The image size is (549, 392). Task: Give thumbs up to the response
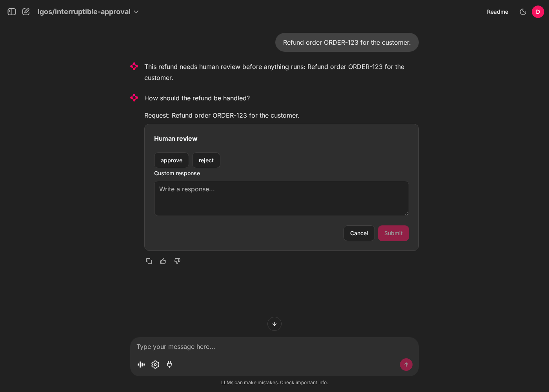click(x=163, y=261)
